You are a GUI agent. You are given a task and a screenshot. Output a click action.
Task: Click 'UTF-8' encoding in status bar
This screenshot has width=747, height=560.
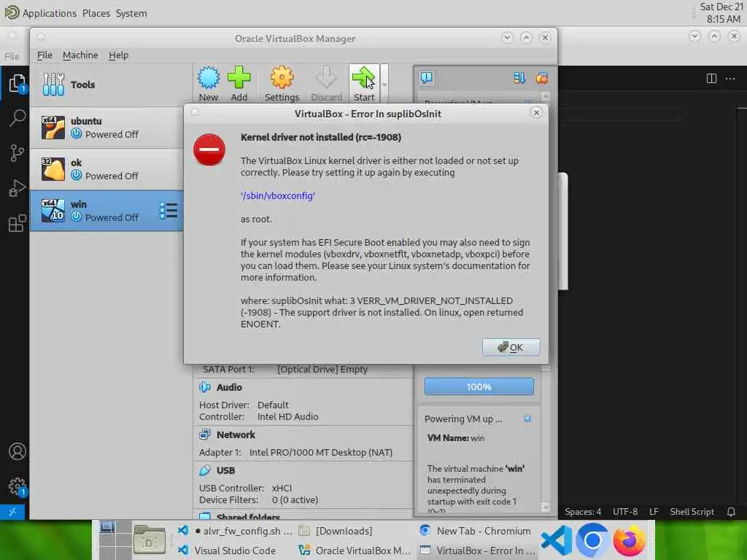click(625, 512)
